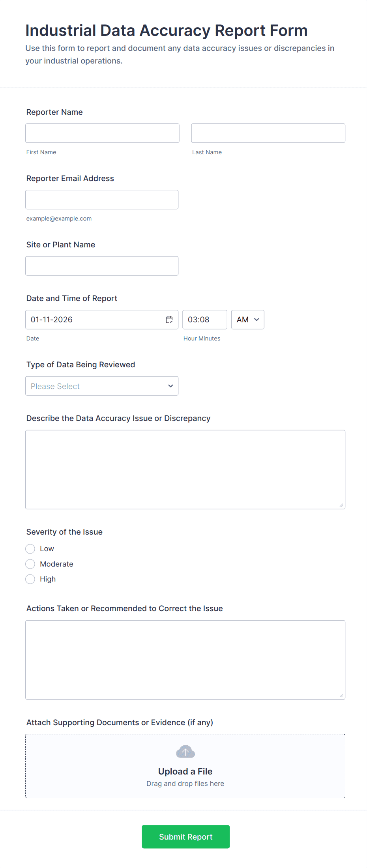367x868 pixels.
Task: Mark severity as High
Action: coord(30,579)
